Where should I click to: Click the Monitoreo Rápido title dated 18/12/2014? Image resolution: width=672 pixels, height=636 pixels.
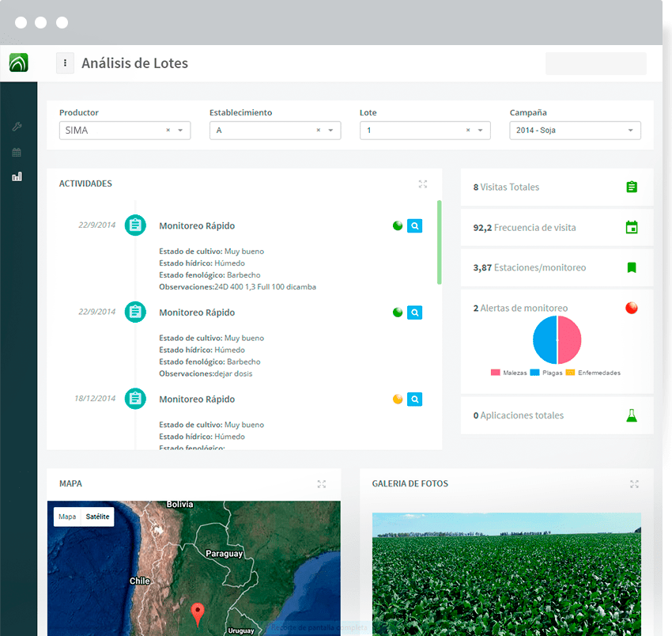pyautogui.click(x=197, y=399)
